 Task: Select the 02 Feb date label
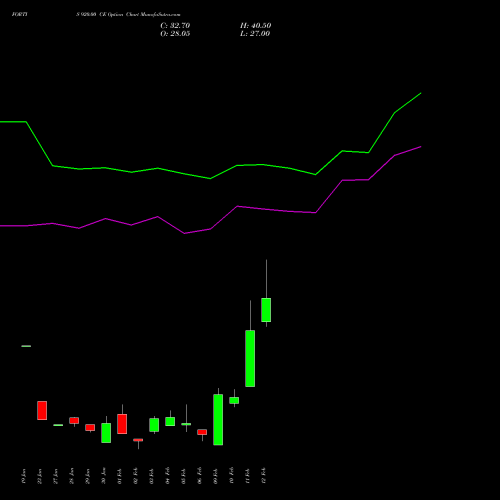(136, 476)
